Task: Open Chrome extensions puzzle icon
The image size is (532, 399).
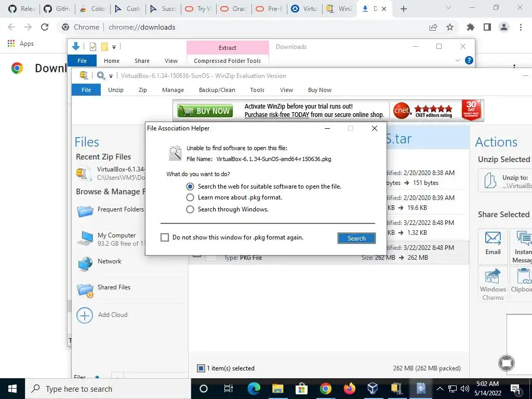Action: point(470,27)
